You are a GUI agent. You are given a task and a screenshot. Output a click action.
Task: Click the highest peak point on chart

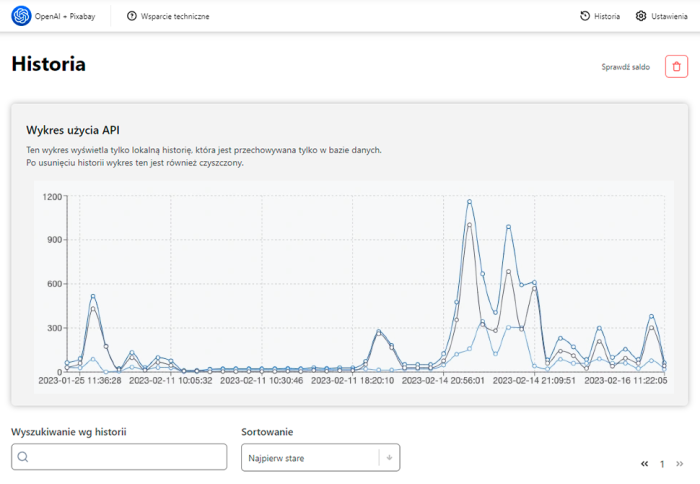(469, 202)
